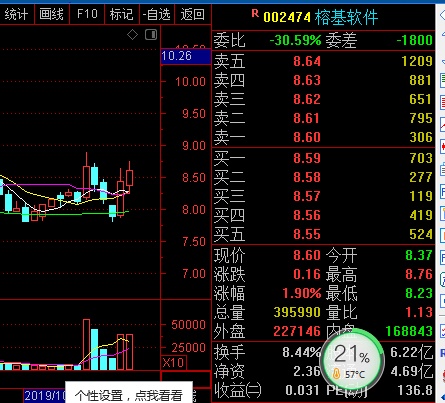Go back using the 返回 button
Viewport: 445px width, 403px height.
192,14
